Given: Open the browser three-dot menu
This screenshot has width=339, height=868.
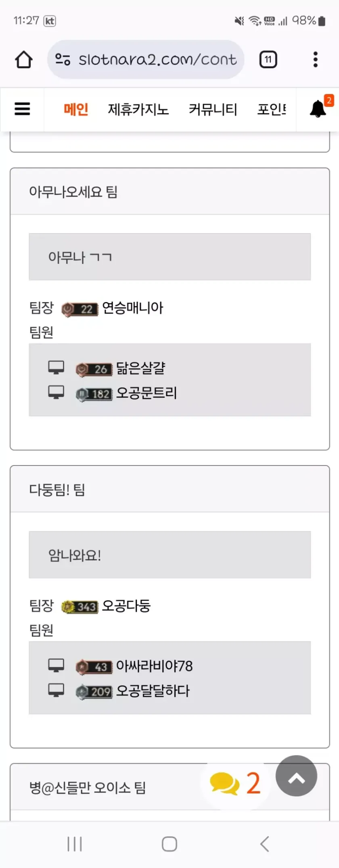Looking at the screenshot, I should click(316, 60).
